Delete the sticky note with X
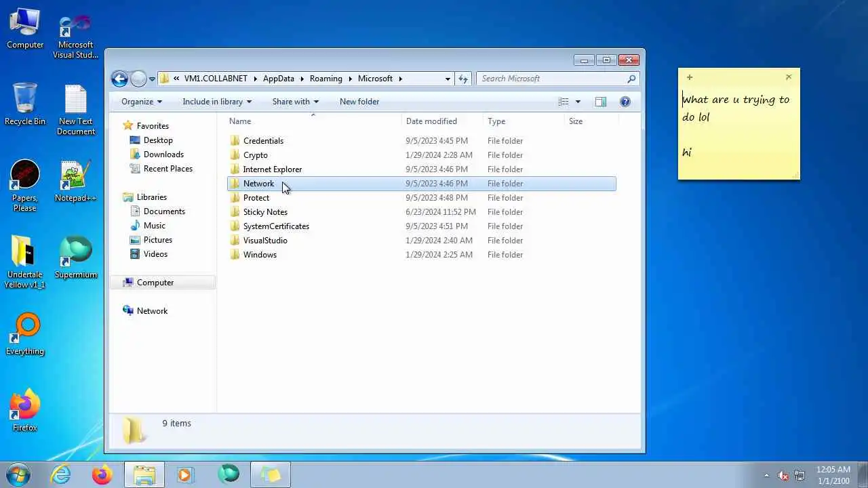 pos(789,77)
